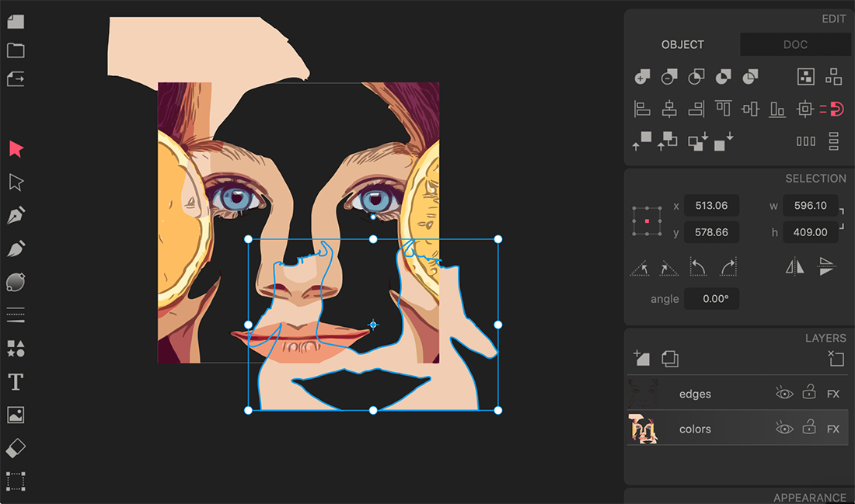Click the Union boolean operation icon
Image resolution: width=855 pixels, height=504 pixels.
click(x=642, y=77)
